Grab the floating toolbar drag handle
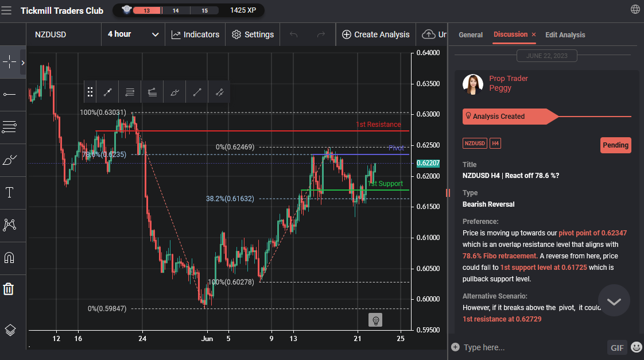 click(90, 92)
